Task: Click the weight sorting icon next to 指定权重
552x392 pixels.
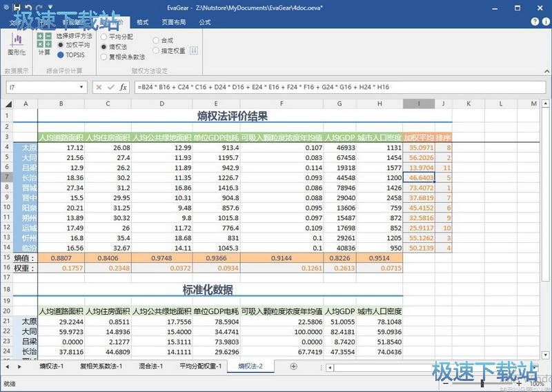Action: pos(194,50)
